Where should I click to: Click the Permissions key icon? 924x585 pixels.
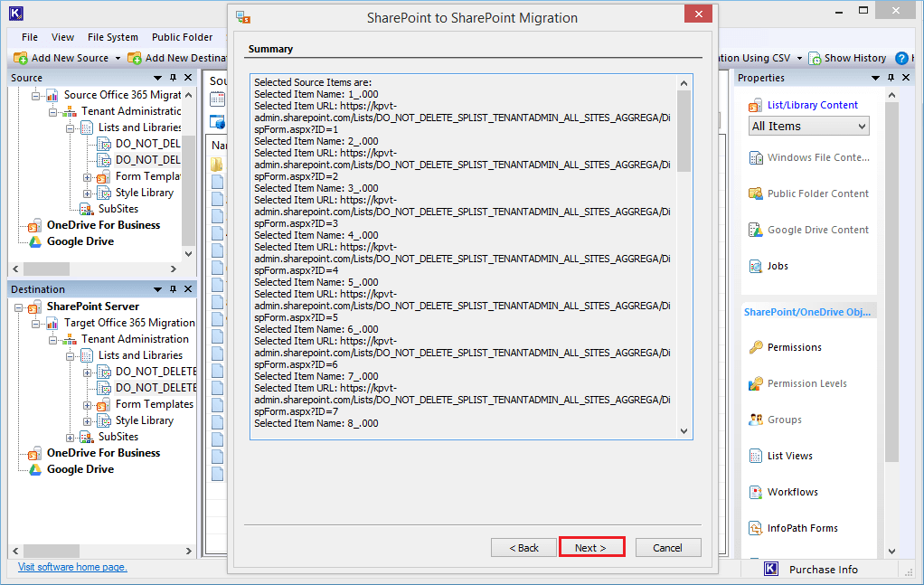click(756, 347)
